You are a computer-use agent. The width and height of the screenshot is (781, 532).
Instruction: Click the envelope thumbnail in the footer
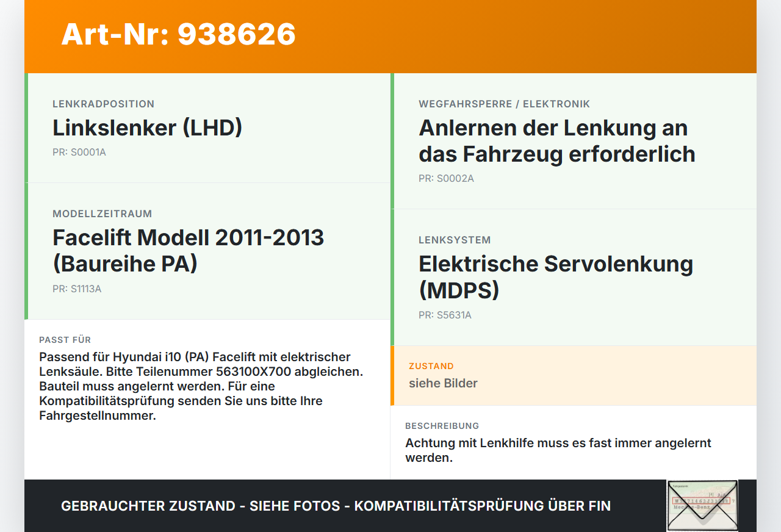pyautogui.click(x=702, y=506)
